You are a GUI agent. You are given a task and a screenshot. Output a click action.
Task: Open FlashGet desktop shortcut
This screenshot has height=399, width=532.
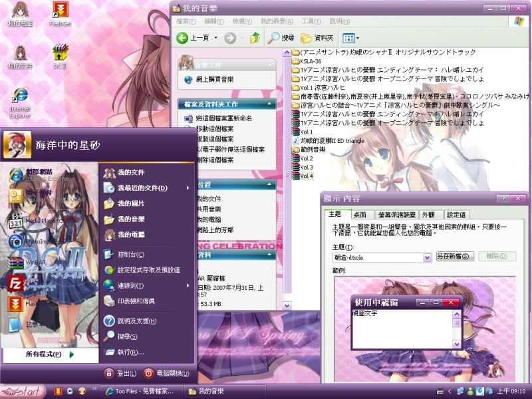tap(61, 14)
